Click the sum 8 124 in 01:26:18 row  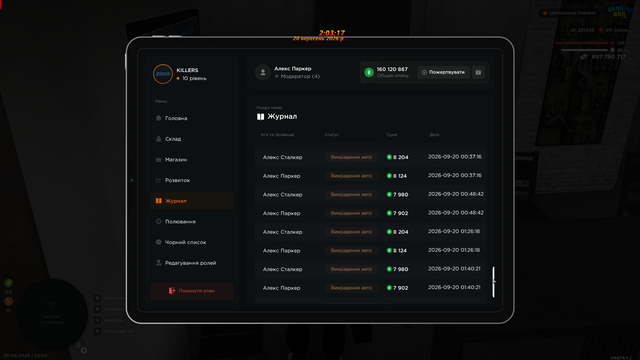pyautogui.click(x=400, y=251)
